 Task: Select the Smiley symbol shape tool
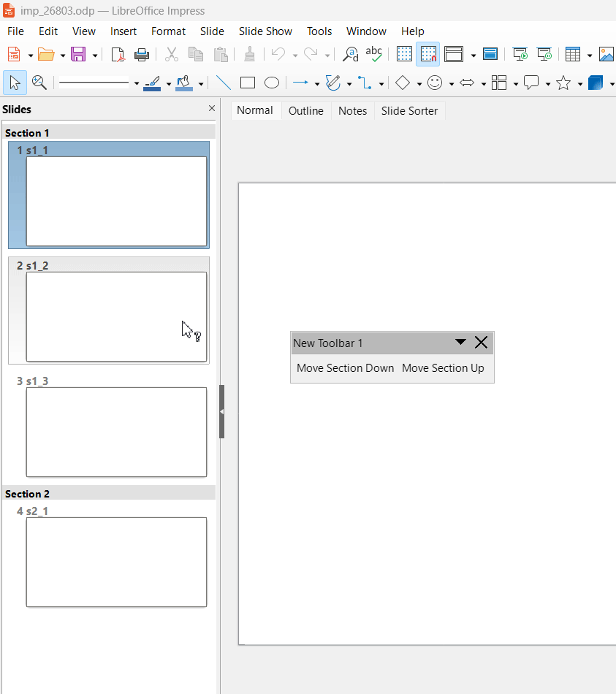point(435,83)
